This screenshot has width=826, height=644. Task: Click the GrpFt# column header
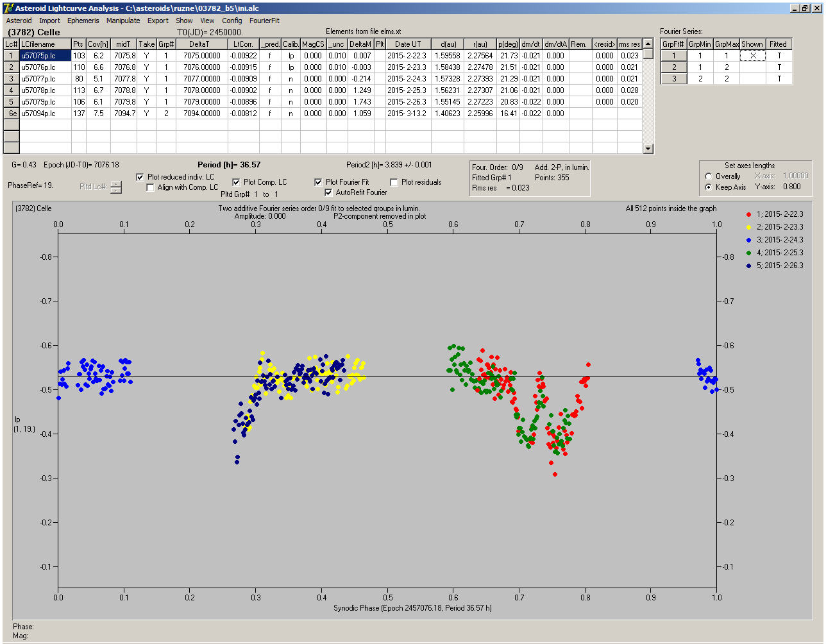674,44
